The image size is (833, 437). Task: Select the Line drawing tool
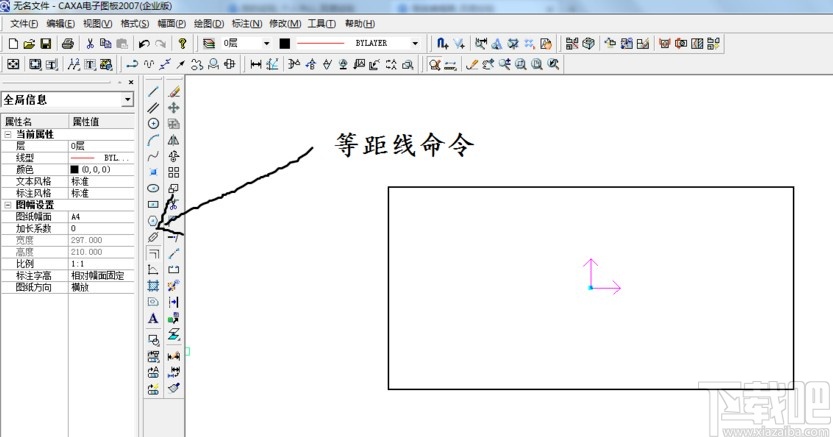coord(153,91)
